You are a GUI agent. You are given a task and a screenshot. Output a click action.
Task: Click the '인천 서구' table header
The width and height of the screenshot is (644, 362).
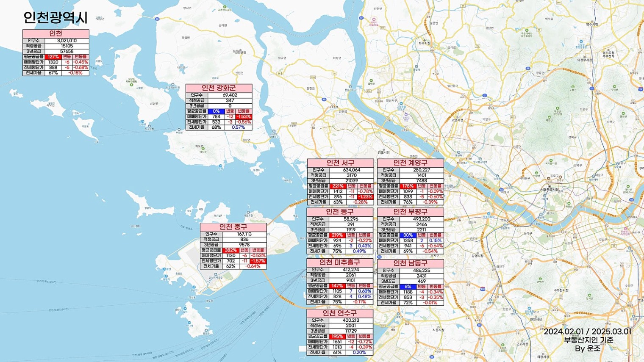(x=340, y=163)
